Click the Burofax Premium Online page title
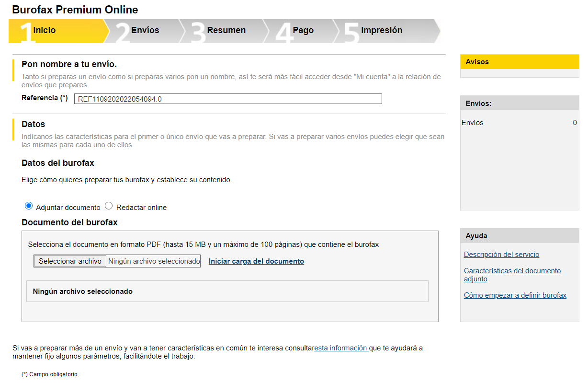588x383 pixels. click(75, 10)
